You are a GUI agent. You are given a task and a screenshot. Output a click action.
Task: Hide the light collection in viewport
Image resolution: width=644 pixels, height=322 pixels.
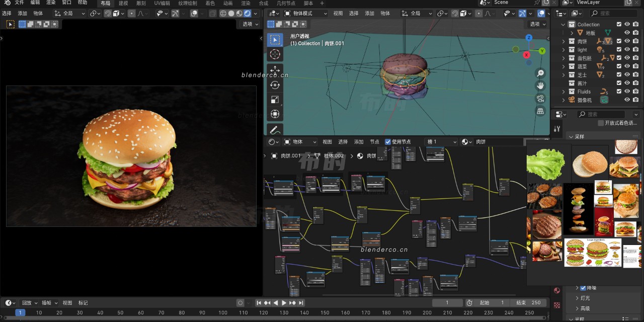tap(627, 50)
